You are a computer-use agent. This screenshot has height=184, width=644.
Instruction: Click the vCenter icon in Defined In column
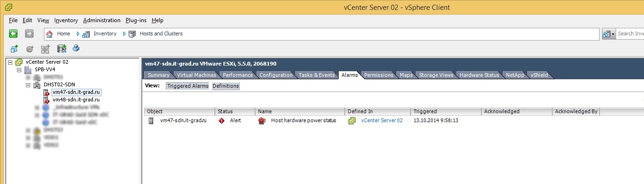(x=352, y=121)
